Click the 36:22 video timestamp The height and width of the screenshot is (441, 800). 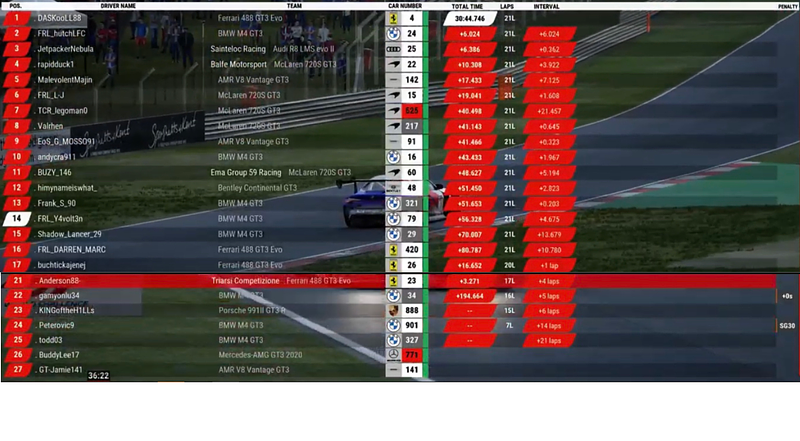pos(98,376)
